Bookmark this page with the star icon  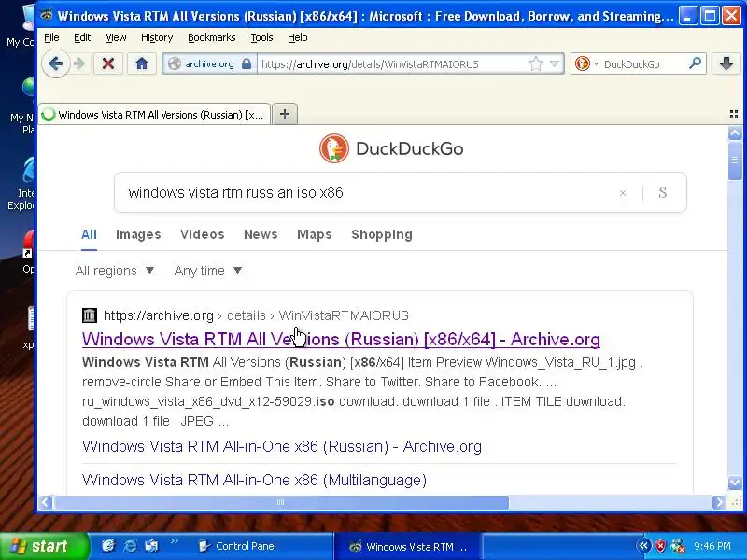535,63
